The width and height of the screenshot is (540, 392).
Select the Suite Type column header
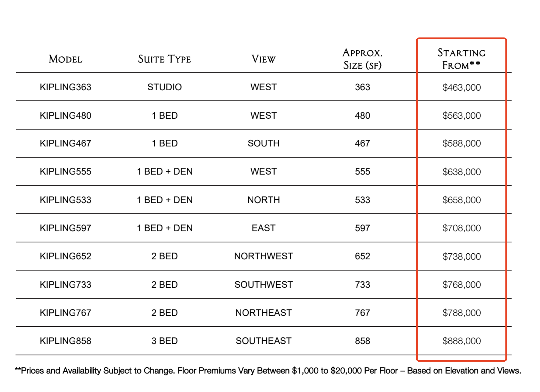click(165, 59)
